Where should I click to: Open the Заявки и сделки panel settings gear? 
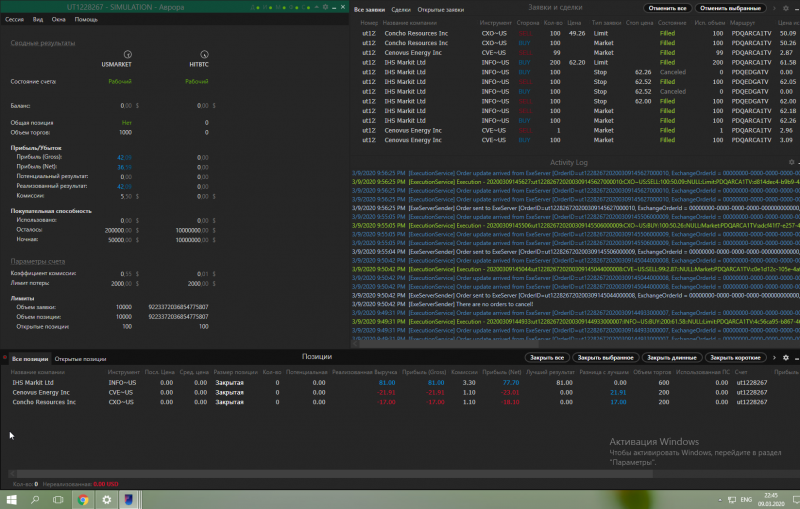[786, 8]
